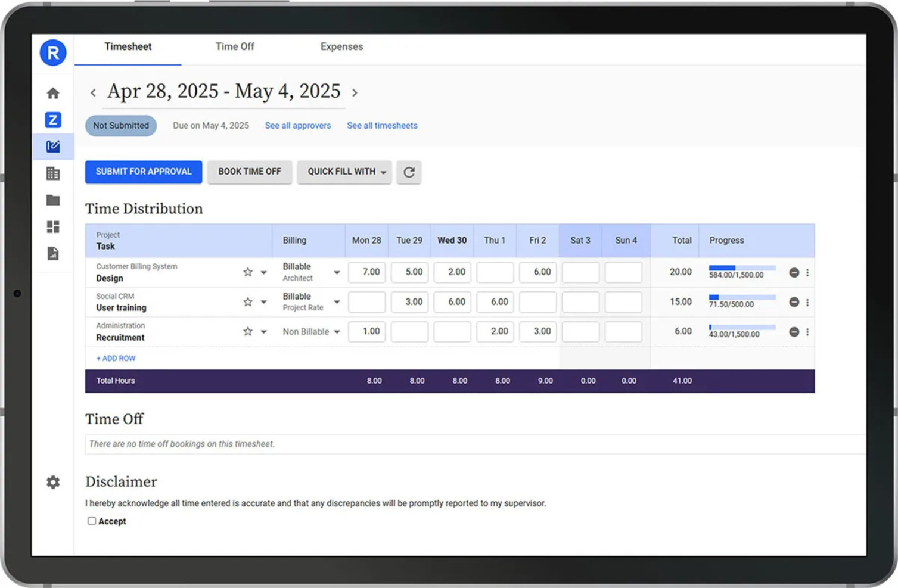The width and height of the screenshot is (898, 588).
Task: Star the Customer Billing System Design row
Action: (247, 272)
